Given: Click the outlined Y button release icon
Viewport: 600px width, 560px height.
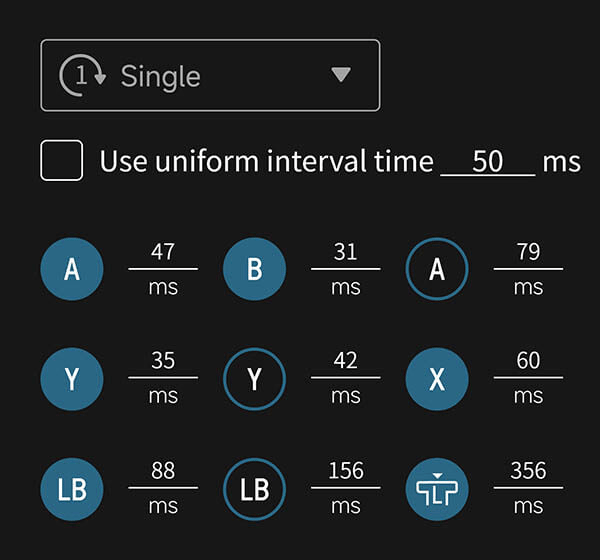Looking at the screenshot, I should [254, 379].
